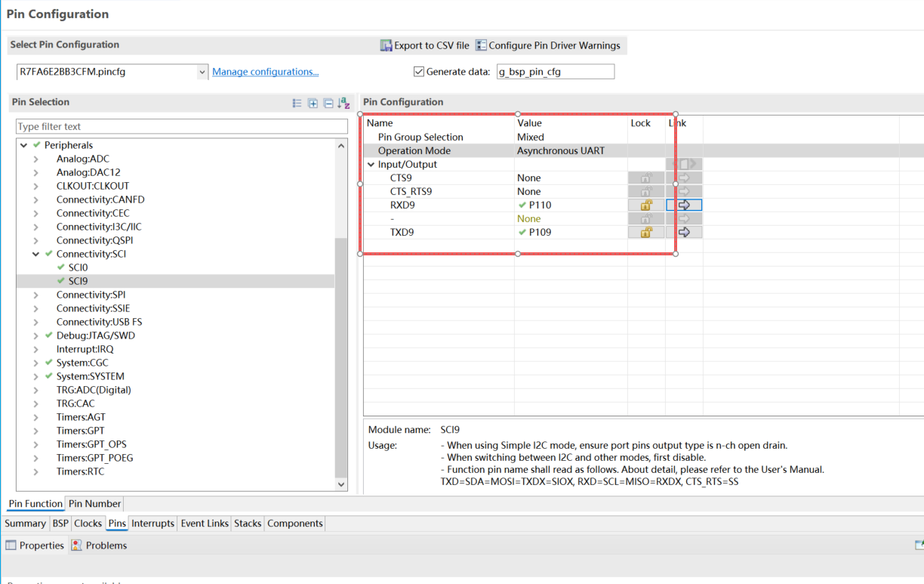The height and width of the screenshot is (584, 924).
Task: Open Configure Pin Driver Warnings icon
Action: (x=481, y=45)
